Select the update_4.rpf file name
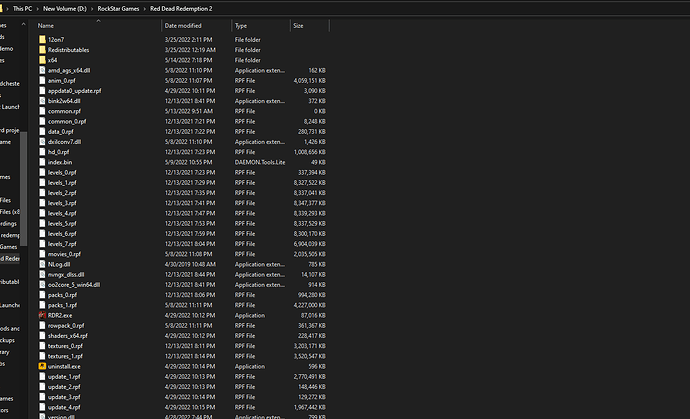Image resolution: width=690 pixels, height=419 pixels. [x=64, y=407]
